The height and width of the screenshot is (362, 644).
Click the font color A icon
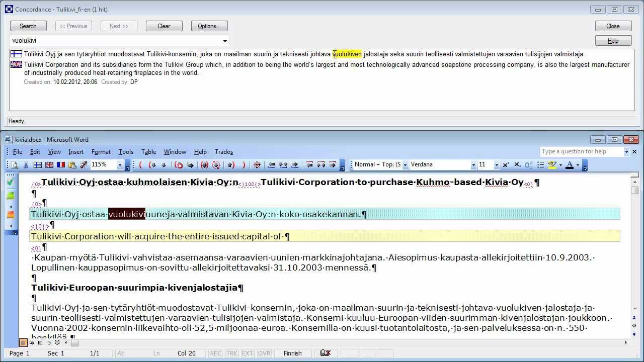570,164
